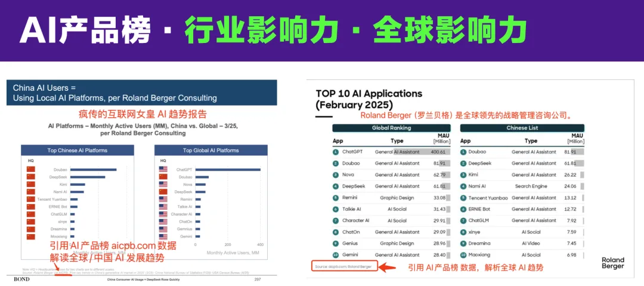This screenshot has width=644, height=286.
Task: Click the red aicpb.com annotation text
Action: [135, 246]
